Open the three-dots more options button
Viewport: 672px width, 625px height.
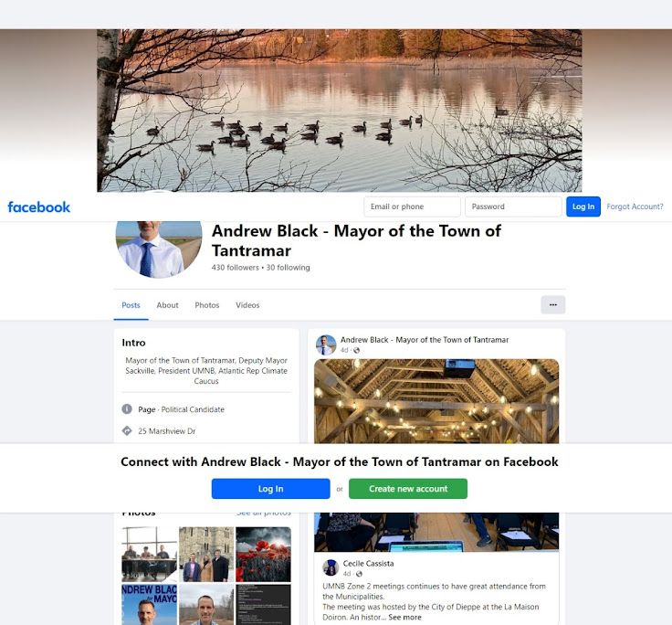[x=553, y=305]
